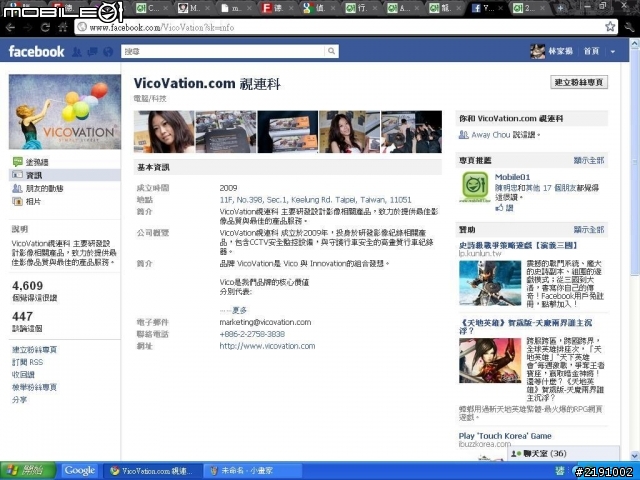Click the warrior game ad image
The width and height of the screenshot is (640, 480).
[x=490, y=283]
